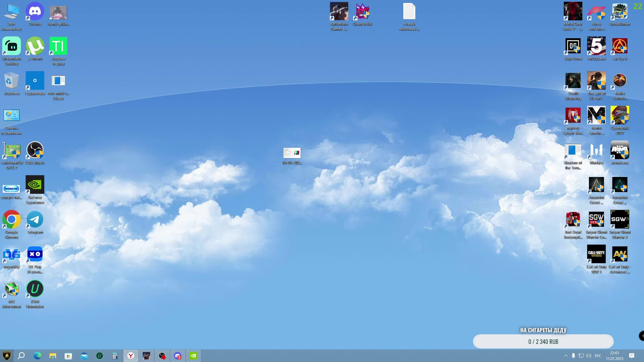Open the РУС language switcher
This screenshot has height=362, width=644.
pos(598,356)
